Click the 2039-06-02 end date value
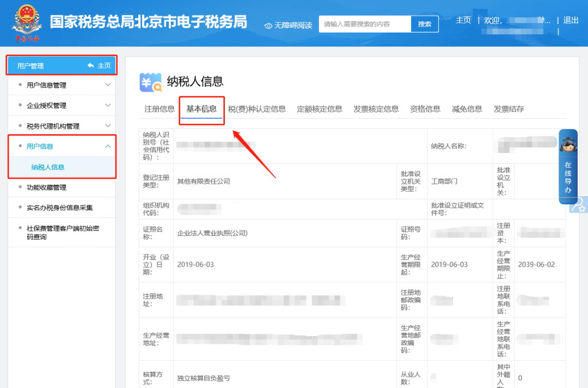This screenshot has height=388, width=588. (x=536, y=264)
